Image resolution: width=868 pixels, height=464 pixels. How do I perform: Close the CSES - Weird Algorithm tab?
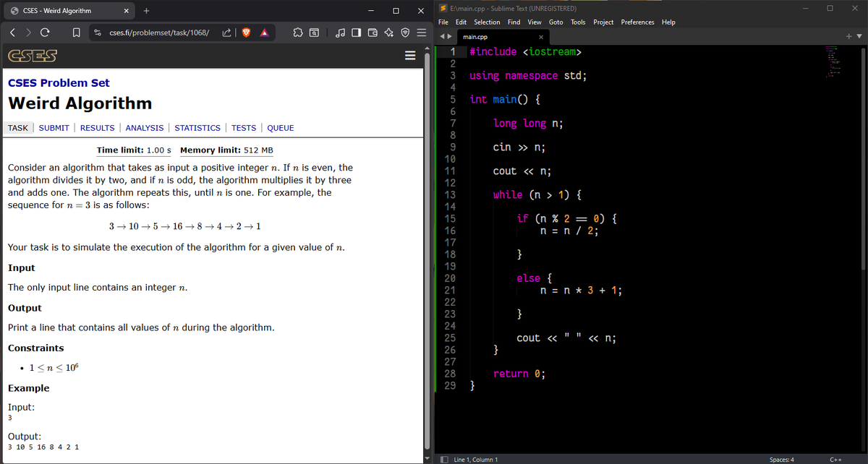tap(126, 11)
